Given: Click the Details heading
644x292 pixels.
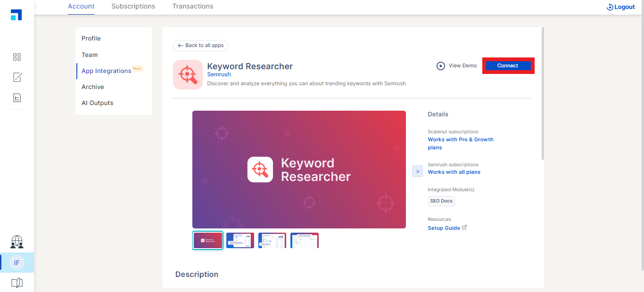Looking at the screenshot, I should (x=438, y=114).
